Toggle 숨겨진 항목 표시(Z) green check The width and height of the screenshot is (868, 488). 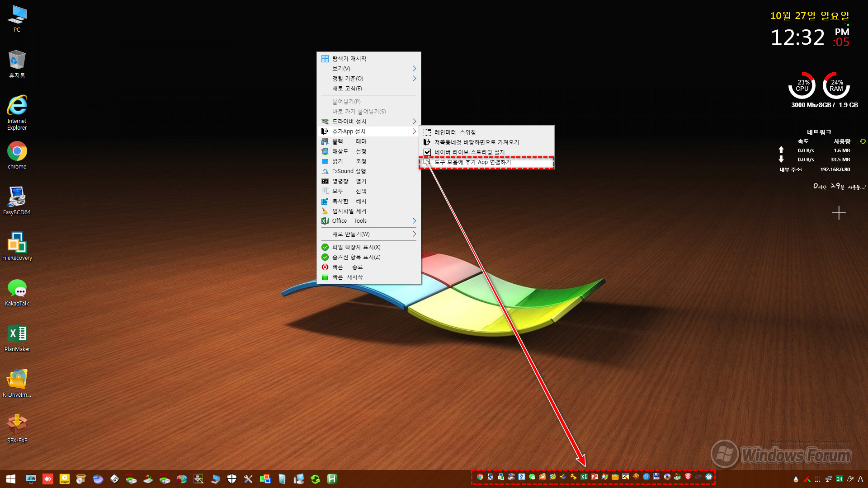[325, 257]
